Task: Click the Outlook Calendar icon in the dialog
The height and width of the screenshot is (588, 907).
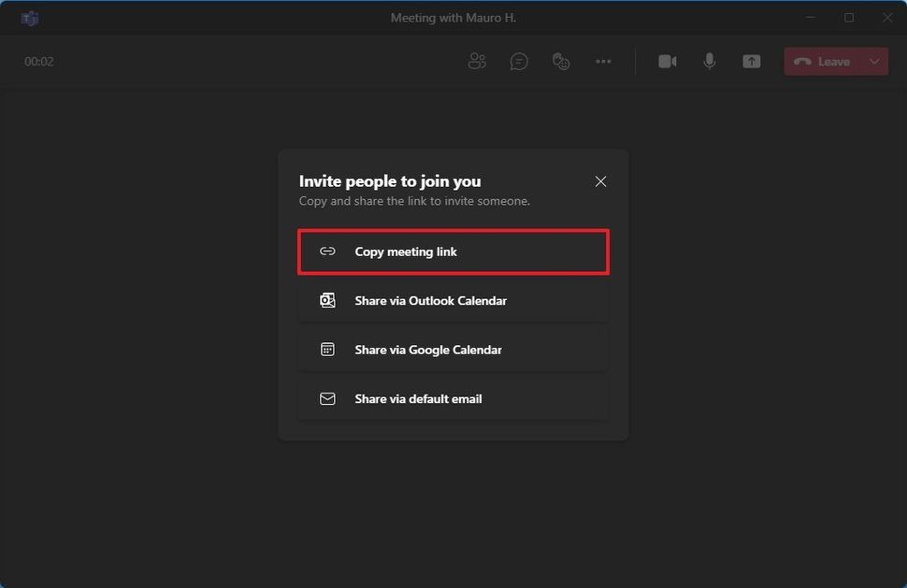Action: pyautogui.click(x=327, y=300)
